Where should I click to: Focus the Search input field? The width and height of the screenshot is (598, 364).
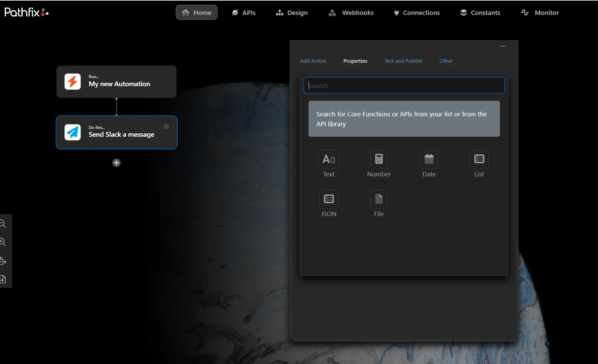404,85
